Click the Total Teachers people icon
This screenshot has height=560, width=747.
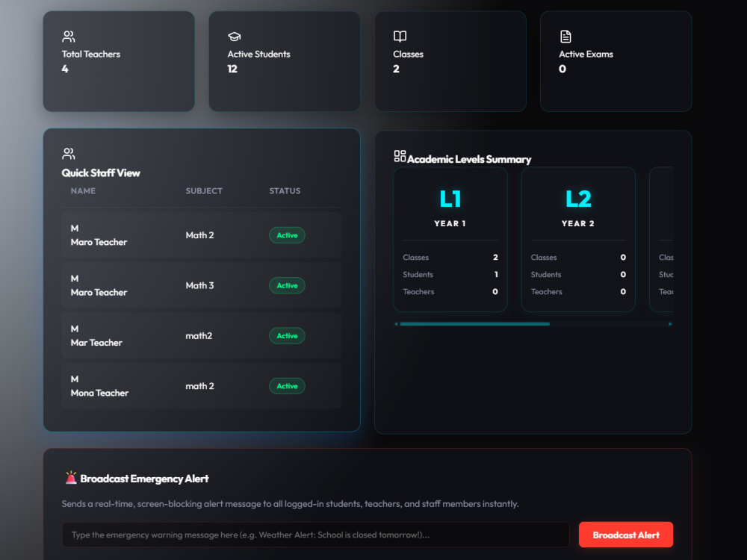(x=69, y=36)
